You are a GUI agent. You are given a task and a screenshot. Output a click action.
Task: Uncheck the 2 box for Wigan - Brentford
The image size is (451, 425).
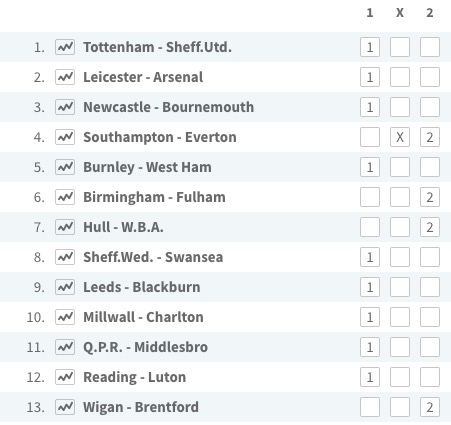point(430,407)
